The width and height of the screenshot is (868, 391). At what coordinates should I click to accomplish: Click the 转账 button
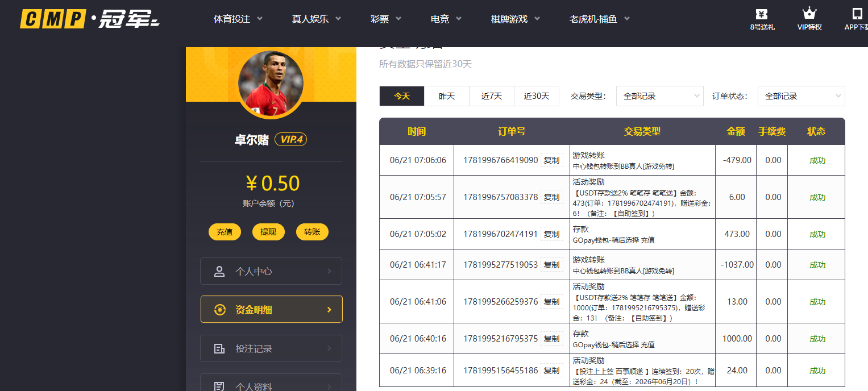point(312,232)
